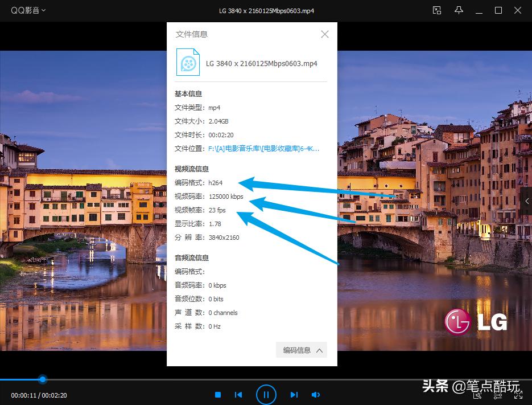This screenshot has width=532, height=405.
Task: Open the file location link F:\[A]电影音乐库
Action: [x=263, y=149]
